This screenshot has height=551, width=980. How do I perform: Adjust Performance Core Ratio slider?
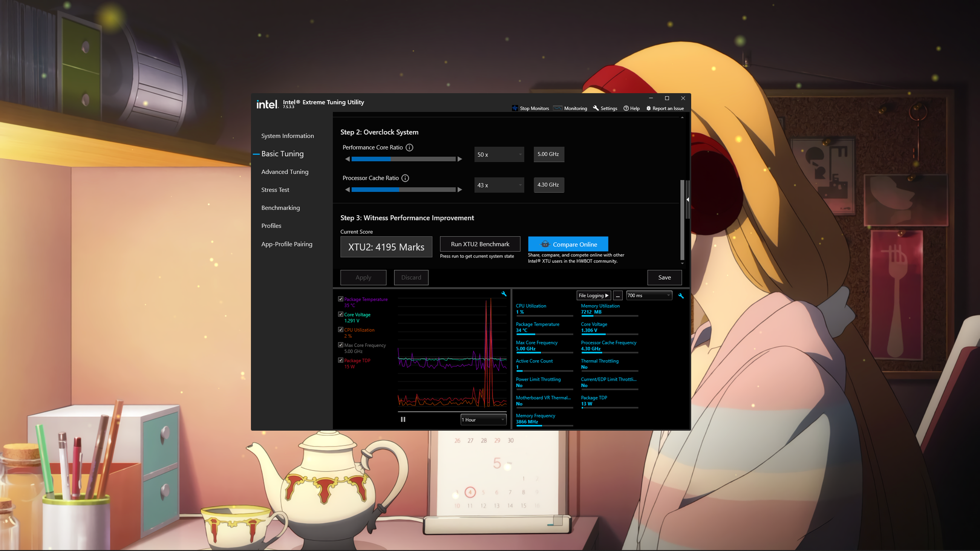403,159
